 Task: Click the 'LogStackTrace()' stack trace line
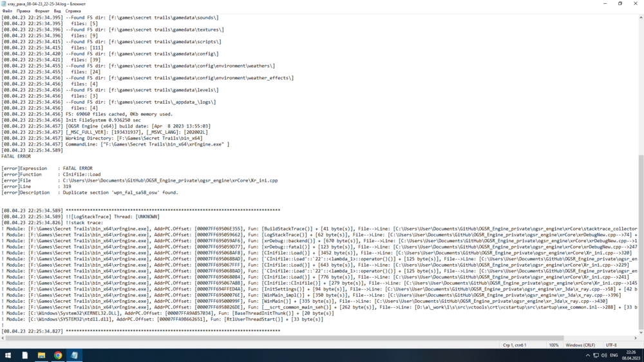319,235
